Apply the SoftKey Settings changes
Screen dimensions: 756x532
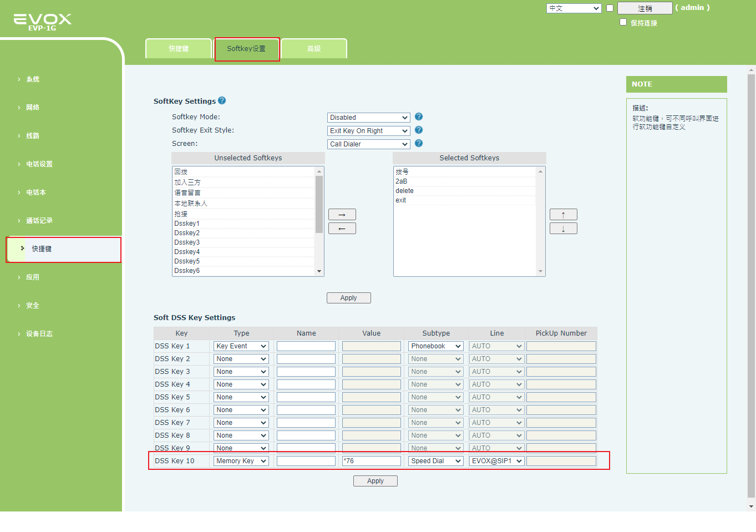click(x=349, y=298)
